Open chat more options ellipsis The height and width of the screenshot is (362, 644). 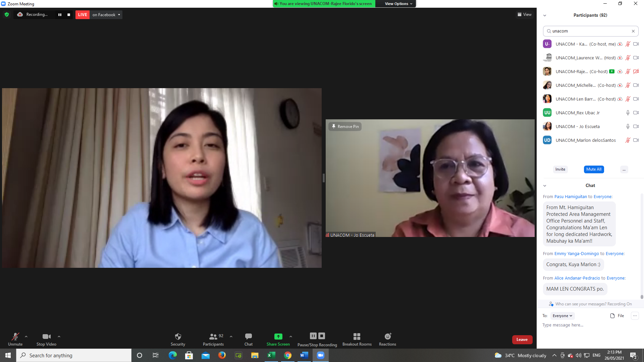point(635,316)
